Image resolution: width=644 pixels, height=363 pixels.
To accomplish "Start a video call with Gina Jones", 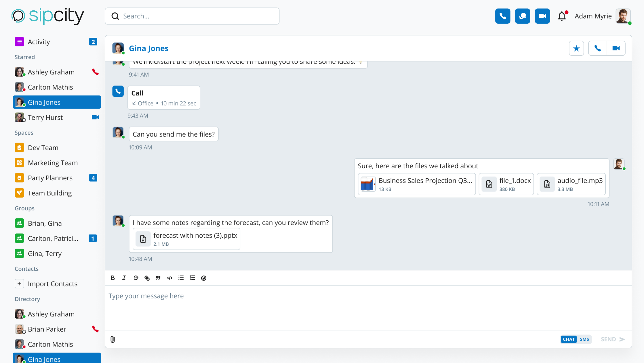I will coord(616,48).
